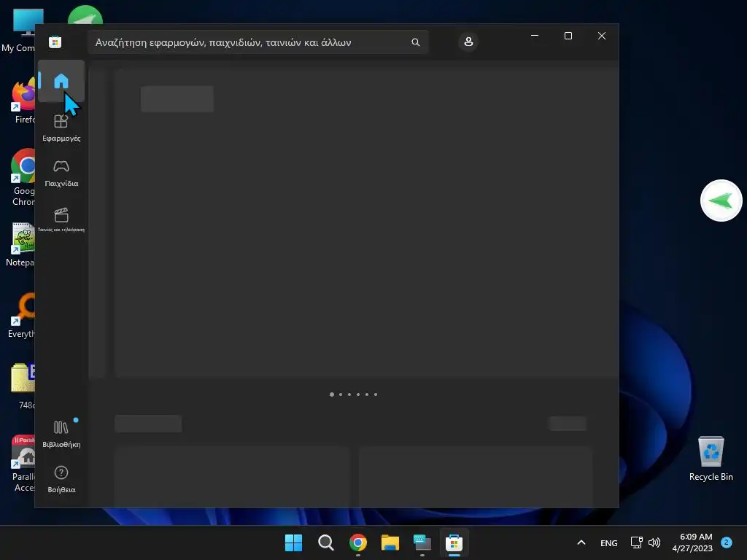
Task: Select the last carousel page dot
Action: pyautogui.click(x=376, y=394)
